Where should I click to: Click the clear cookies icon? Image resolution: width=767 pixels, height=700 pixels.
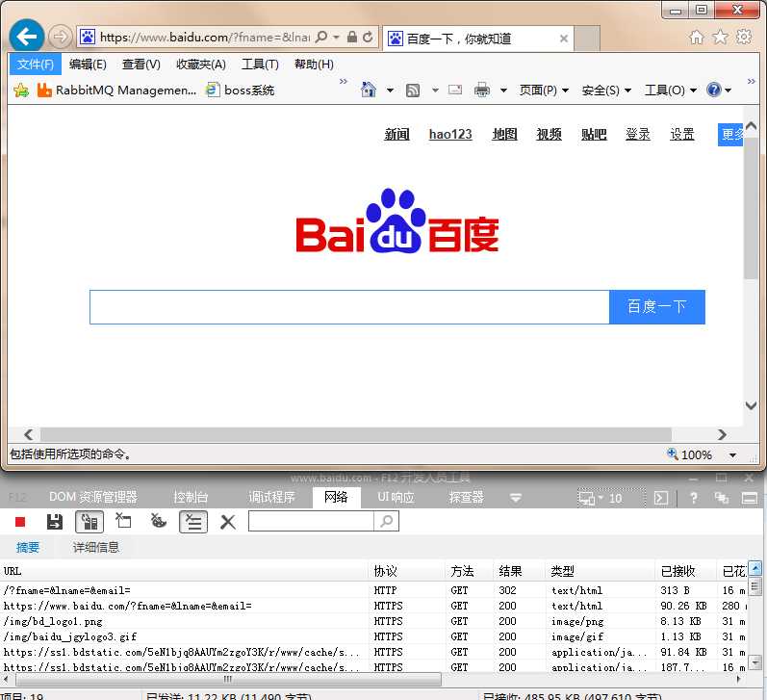pos(158,521)
